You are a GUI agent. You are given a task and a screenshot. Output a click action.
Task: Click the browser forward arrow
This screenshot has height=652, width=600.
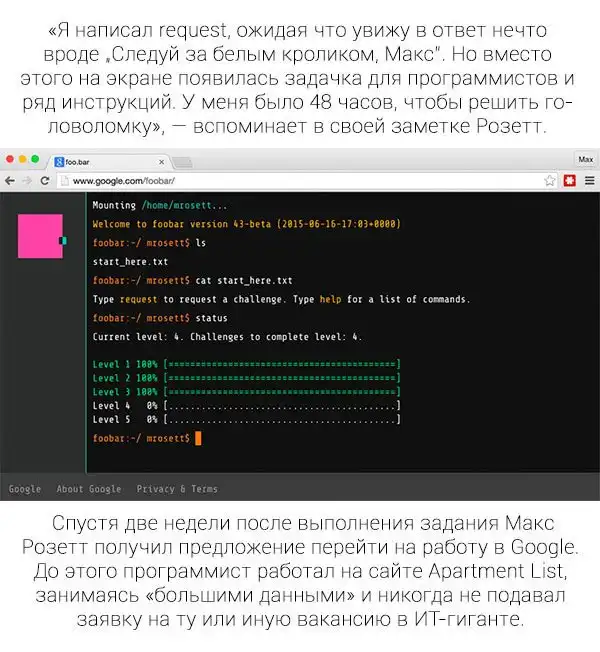(27, 180)
